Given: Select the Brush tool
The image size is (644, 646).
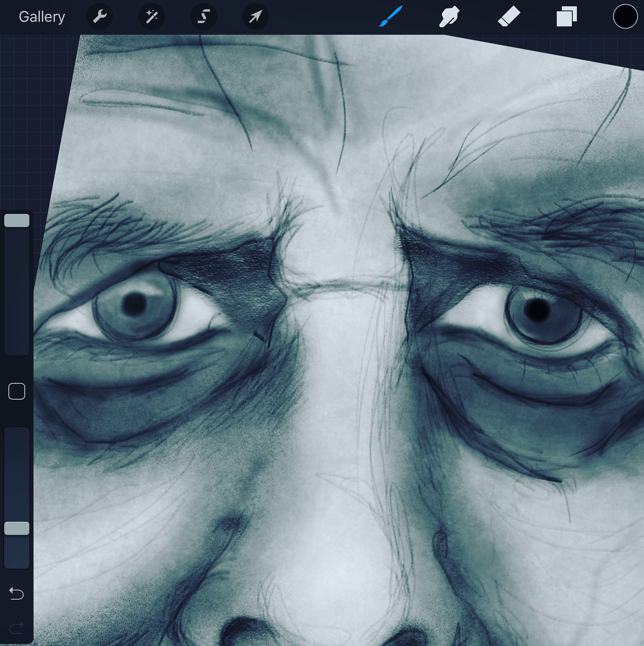Looking at the screenshot, I should (x=391, y=16).
